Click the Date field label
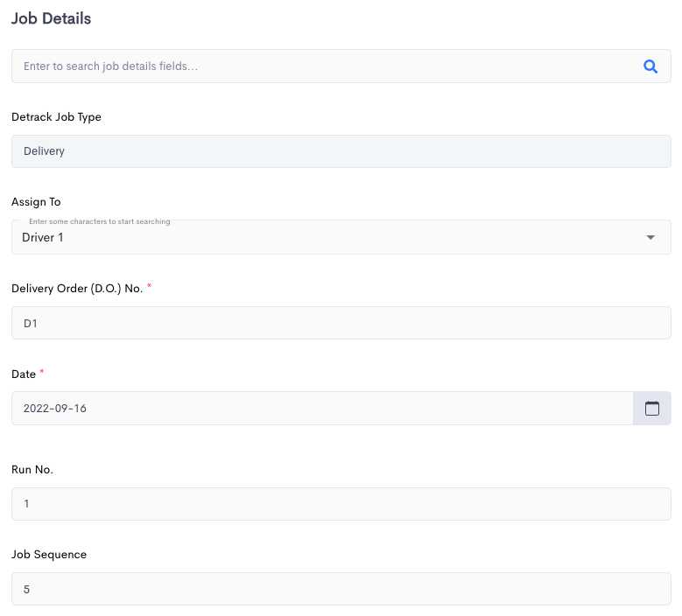The image size is (682, 616). (x=24, y=374)
